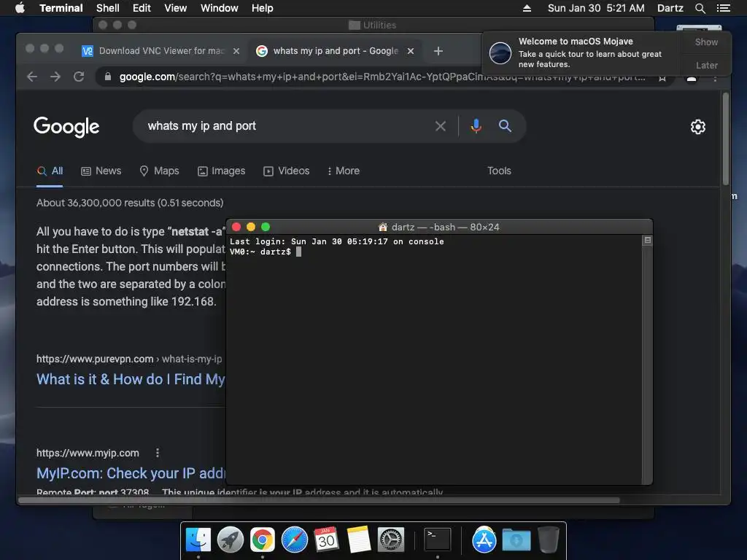Open Launchpad from the Dock
Viewport: 747px width, 560px height.
[230, 540]
